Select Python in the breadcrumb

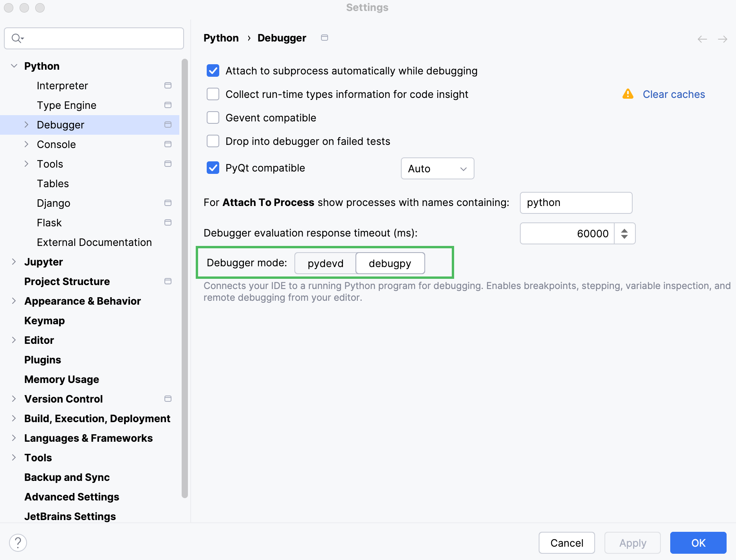point(221,38)
